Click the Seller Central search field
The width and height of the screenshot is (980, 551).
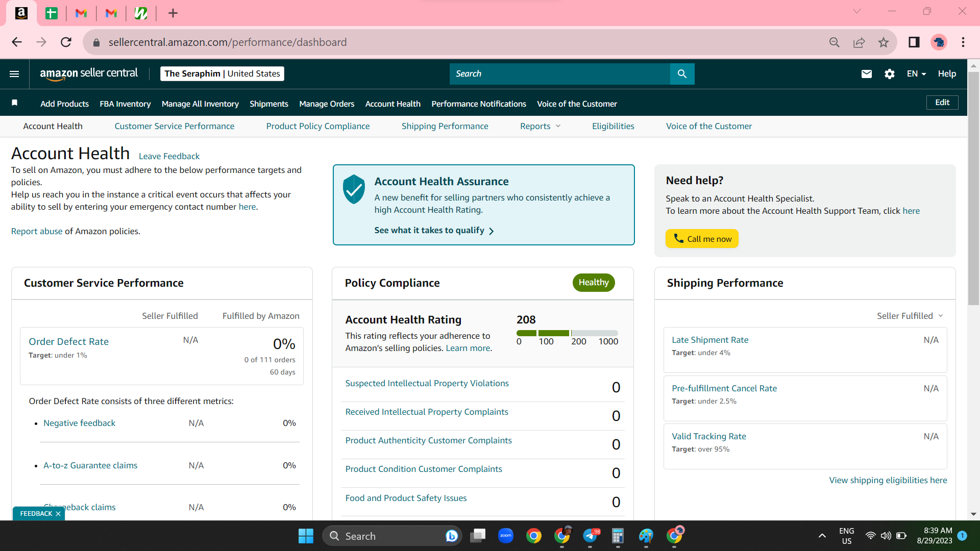(x=560, y=74)
